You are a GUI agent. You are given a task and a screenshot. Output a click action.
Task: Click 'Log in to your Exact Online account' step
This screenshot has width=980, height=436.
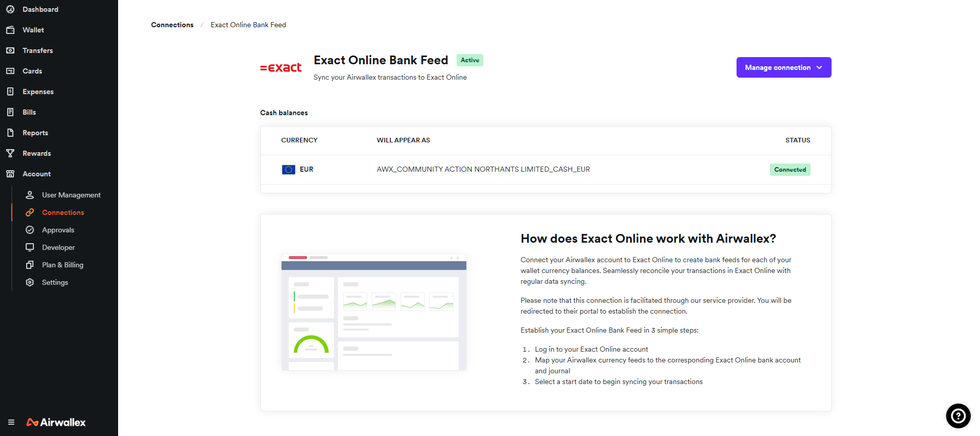click(x=591, y=349)
